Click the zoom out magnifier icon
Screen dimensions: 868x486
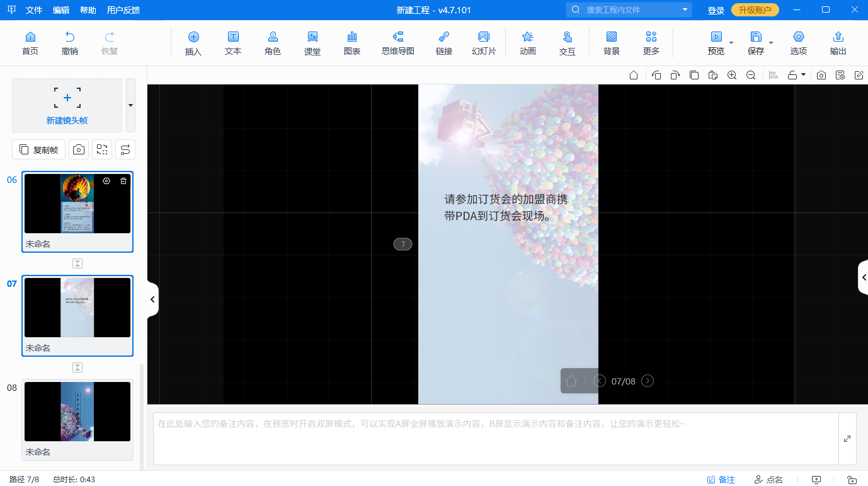coord(751,75)
